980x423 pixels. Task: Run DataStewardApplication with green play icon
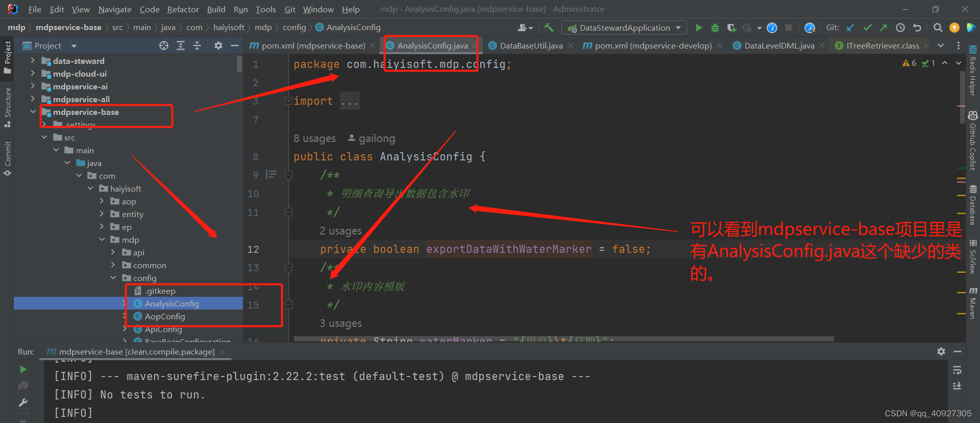click(699, 28)
